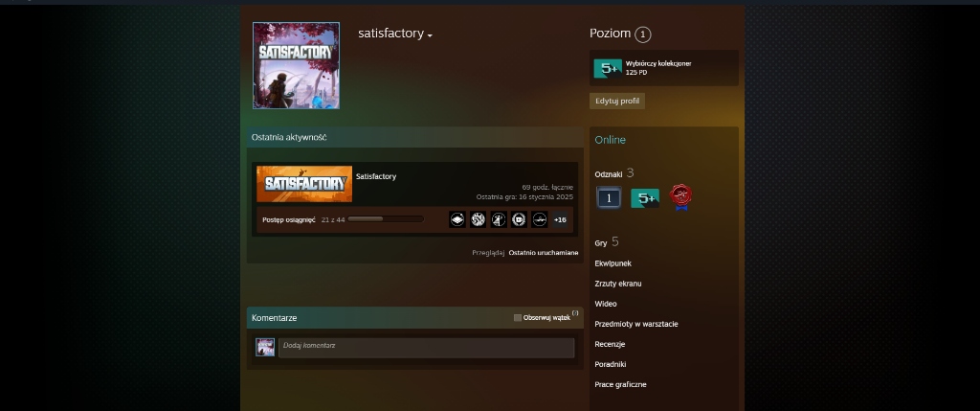Screen dimensions: 980x411
Task: Click the Ostatnia gra: 16 stycznia 2025 text
Action: tap(524, 196)
